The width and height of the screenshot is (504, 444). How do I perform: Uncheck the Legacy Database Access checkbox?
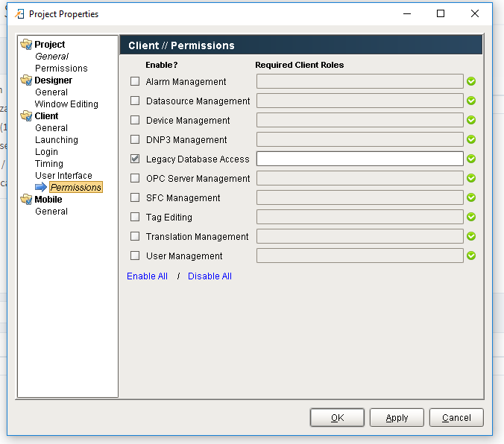pos(135,159)
